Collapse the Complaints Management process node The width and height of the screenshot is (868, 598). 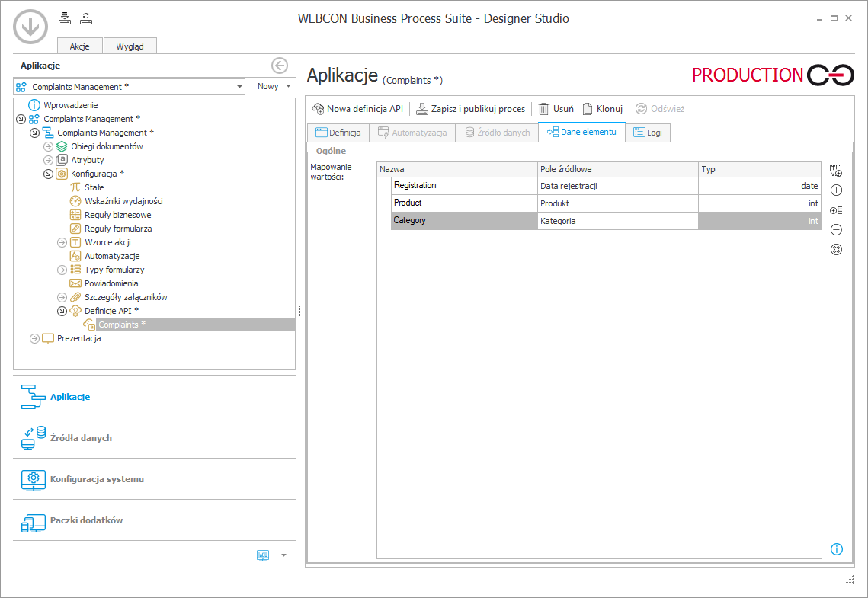click(35, 133)
